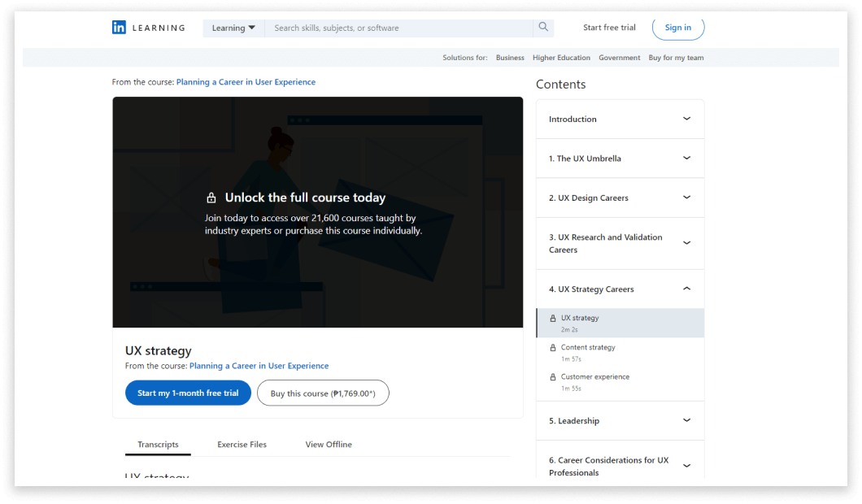The width and height of the screenshot is (862, 504).
Task: Click the Unlock the full course today heading
Action: pyautogui.click(x=305, y=198)
